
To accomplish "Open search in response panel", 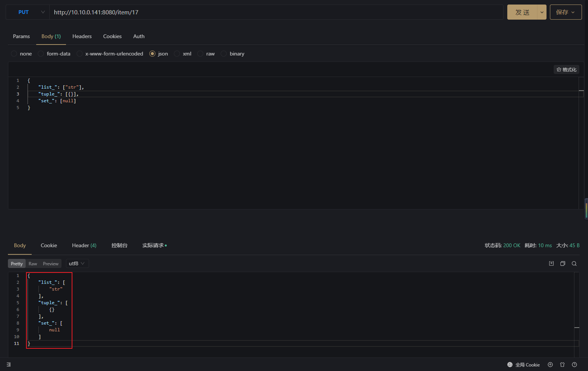I will 574,263.
